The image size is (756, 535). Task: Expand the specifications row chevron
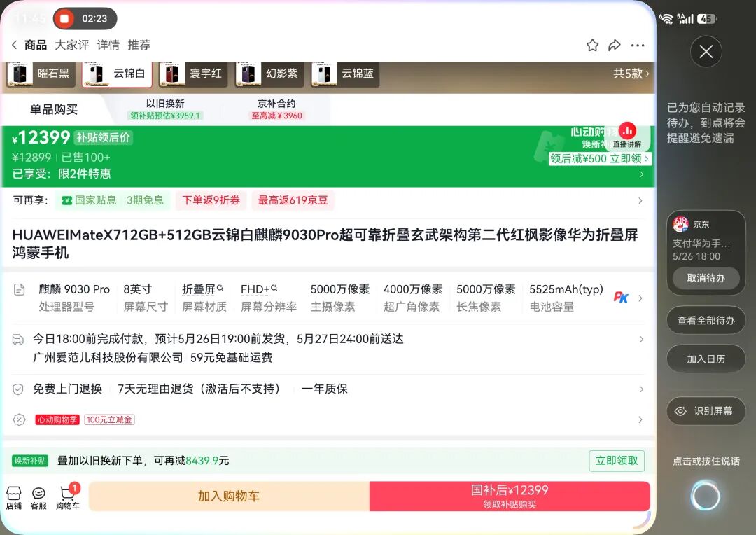(x=640, y=298)
